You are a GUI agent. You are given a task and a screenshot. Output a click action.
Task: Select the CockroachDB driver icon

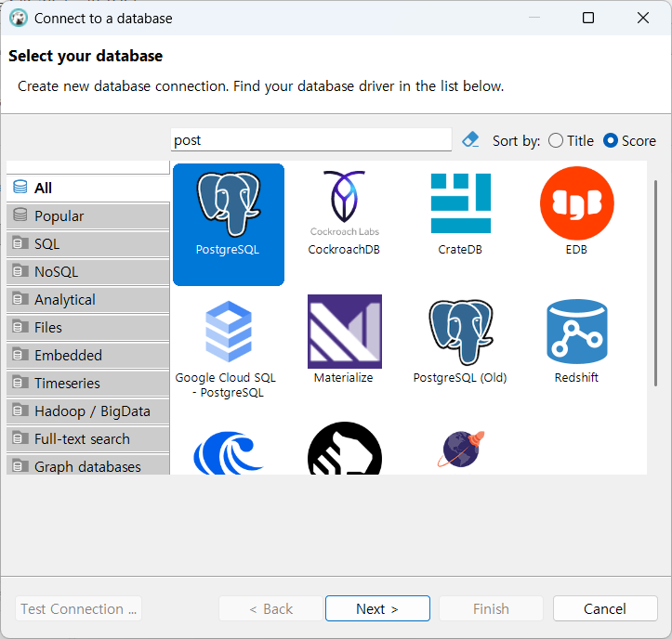pyautogui.click(x=344, y=202)
